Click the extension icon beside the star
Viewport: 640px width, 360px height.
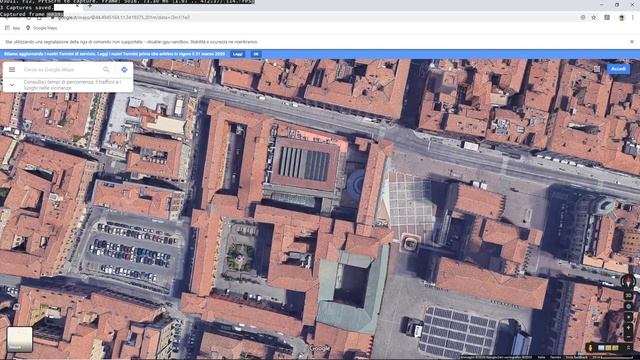tap(607, 18)
